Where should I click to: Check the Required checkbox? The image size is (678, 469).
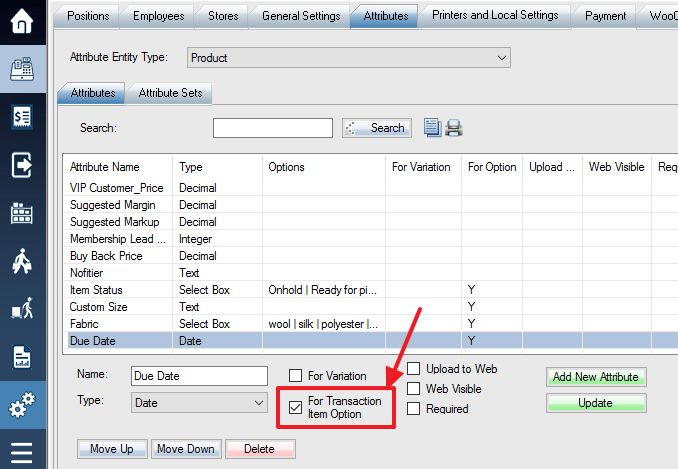click(413, 408)
